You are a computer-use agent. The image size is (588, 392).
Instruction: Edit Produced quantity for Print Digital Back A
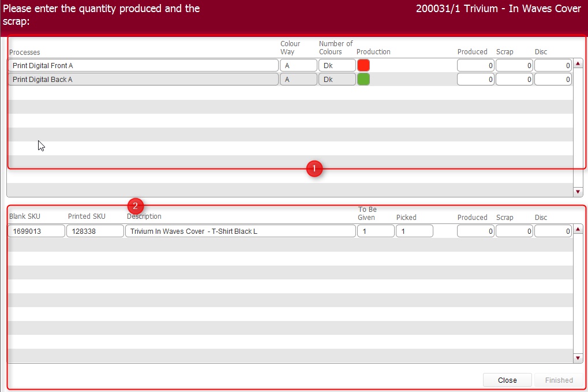(475, 79)
